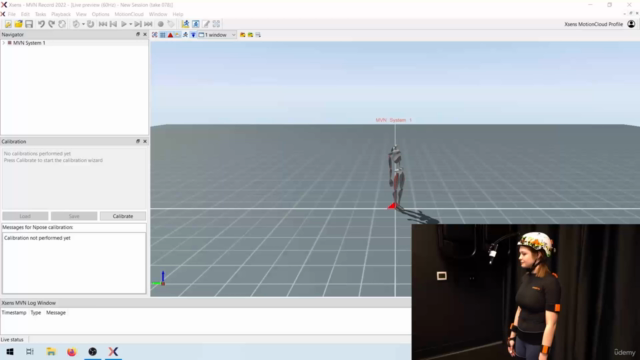The image size is (640, 360).
Task: Click the Calibrate button
Action: point(123,216)
